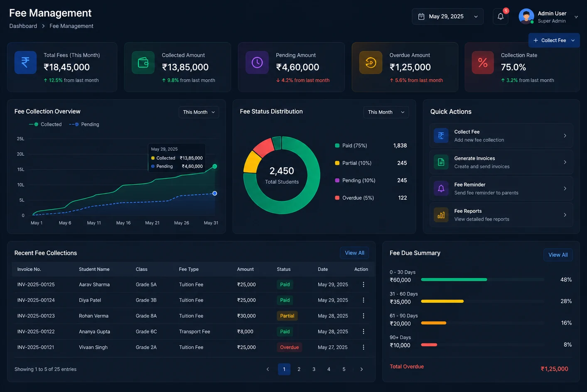Click the 61 - 90 Days orange progress bar
Screen dimensions: 587x392
[x=434, y=323]
